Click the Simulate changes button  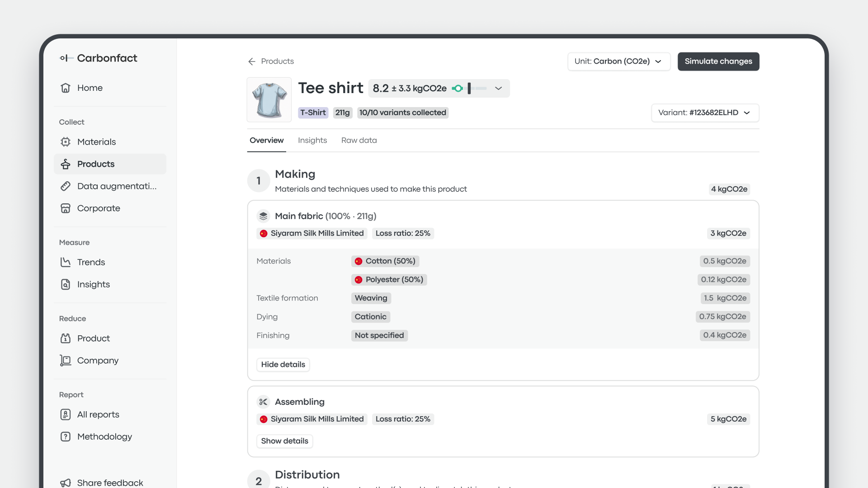tap(718, 61)
